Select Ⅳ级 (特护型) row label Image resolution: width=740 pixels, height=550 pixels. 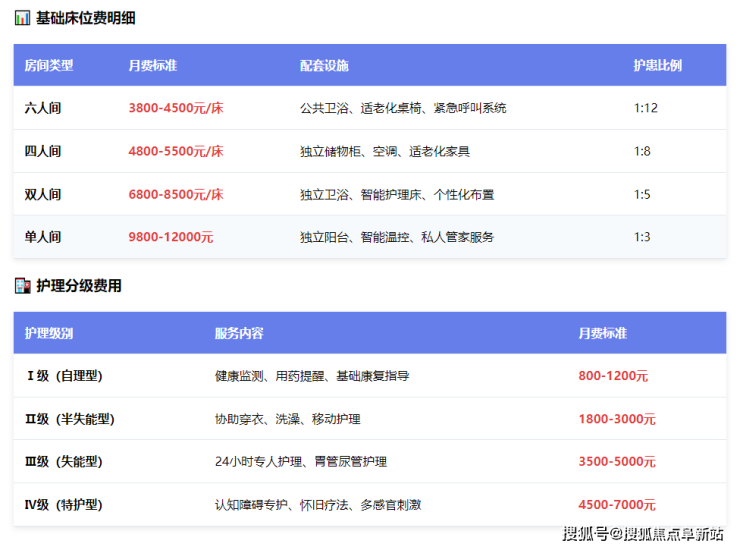pyautogui.click(x=64, y=505)
